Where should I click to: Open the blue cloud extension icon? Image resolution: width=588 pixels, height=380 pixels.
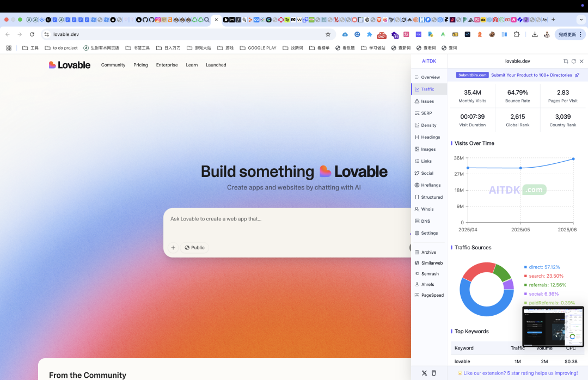coord(345,34)
